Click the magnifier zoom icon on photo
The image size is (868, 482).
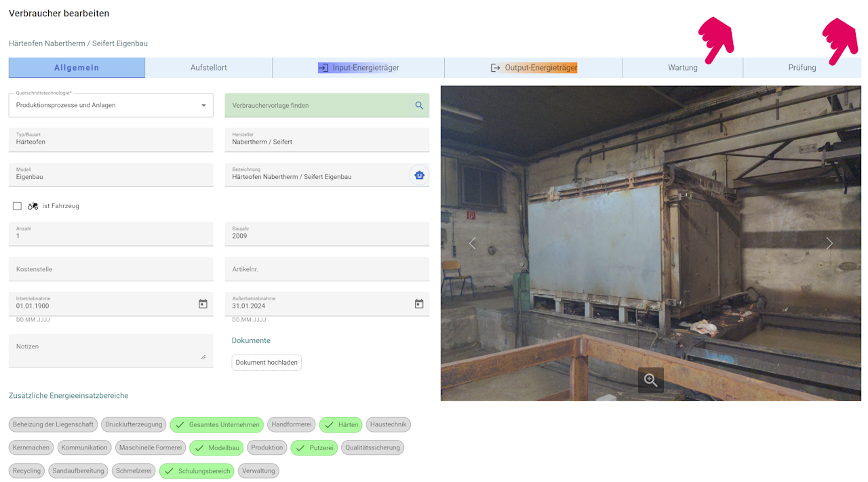pos(651,380)
